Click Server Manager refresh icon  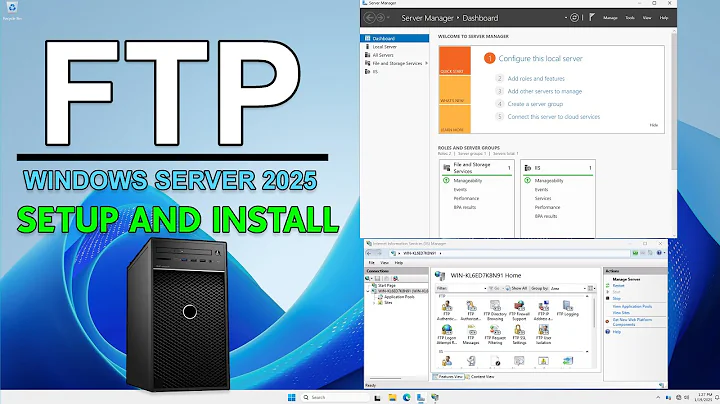pos(574,17)
